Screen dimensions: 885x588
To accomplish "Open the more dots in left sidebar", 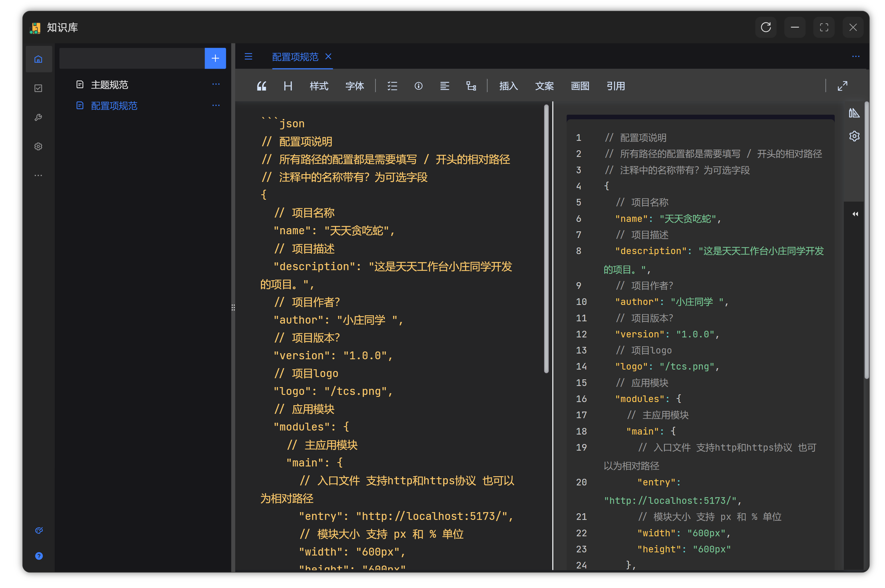I will click(x=38, y=175).
